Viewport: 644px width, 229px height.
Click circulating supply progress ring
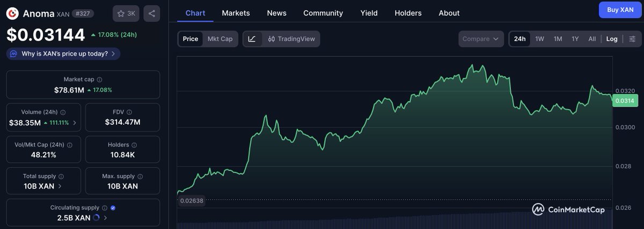(96, 218)
